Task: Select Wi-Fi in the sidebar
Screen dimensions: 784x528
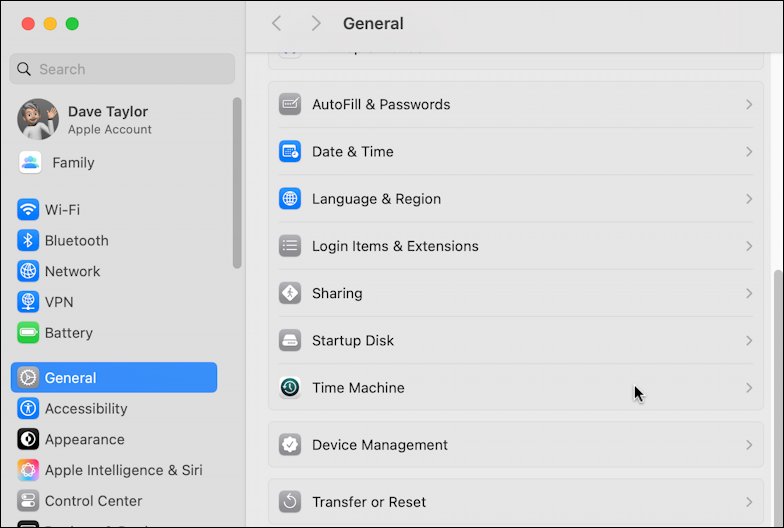Action: coord(114,210)
